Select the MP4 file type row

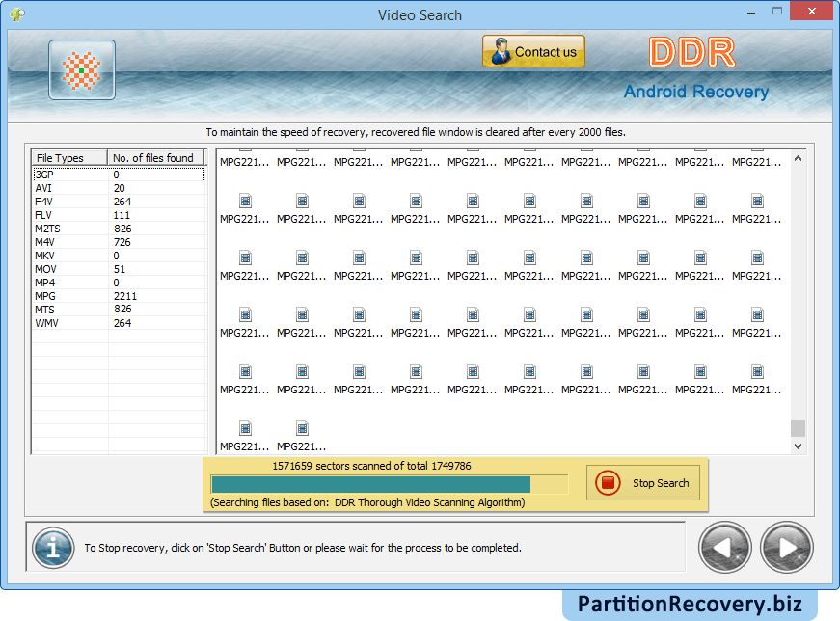point(119,283)
